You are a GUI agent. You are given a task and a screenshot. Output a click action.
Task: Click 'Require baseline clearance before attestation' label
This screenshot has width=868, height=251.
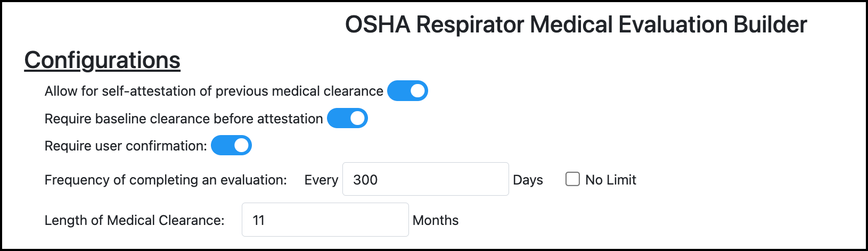pyautogui.click(x=184, y=119)
